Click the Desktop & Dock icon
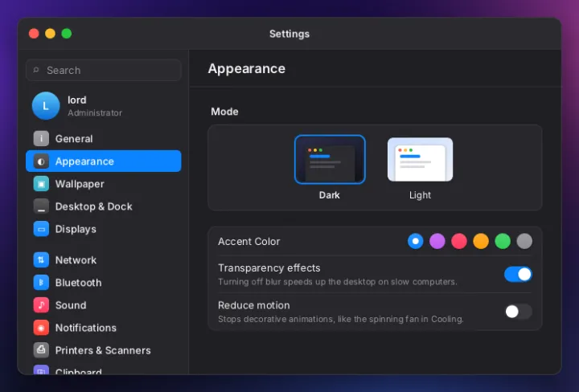Image resolution: width=579 pixels, height=392 pixels. (41, 206)
